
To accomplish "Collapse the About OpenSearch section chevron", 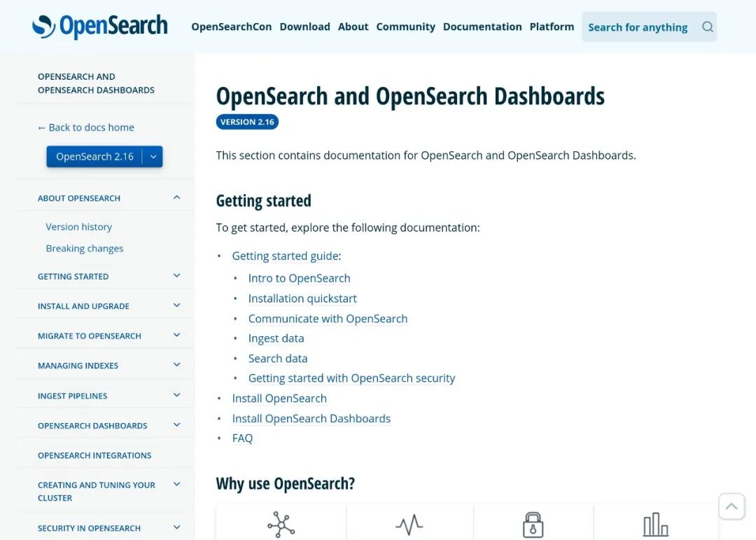I will click(x=176, y=198).
